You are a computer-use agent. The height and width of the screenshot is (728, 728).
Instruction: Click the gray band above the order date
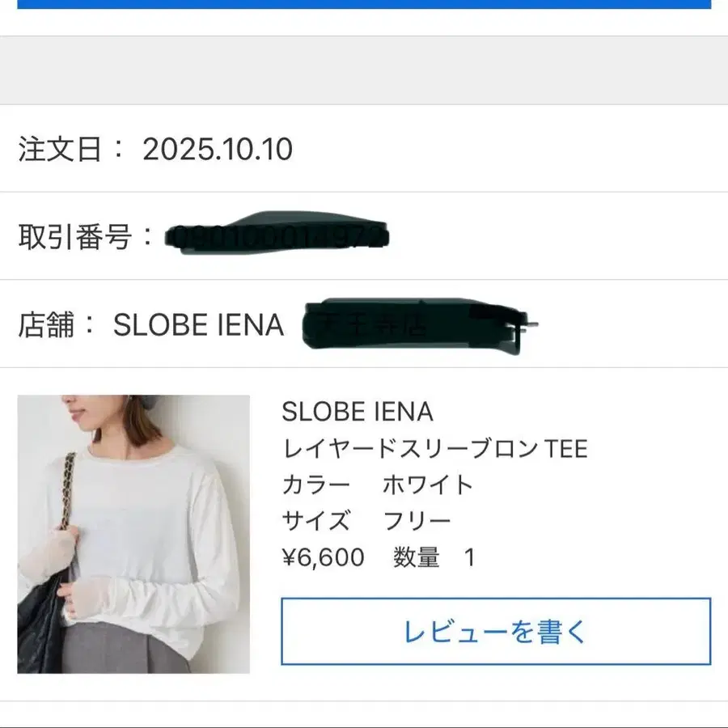pos(364,70)
